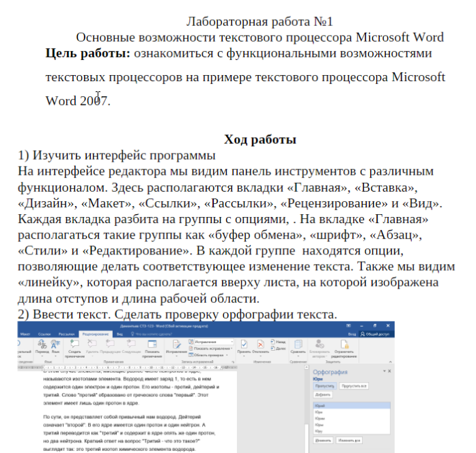Click the word «Рецензирование» in the paragraph
The height and width of the screenshot is (453, 476).
(x=334, y=203)
